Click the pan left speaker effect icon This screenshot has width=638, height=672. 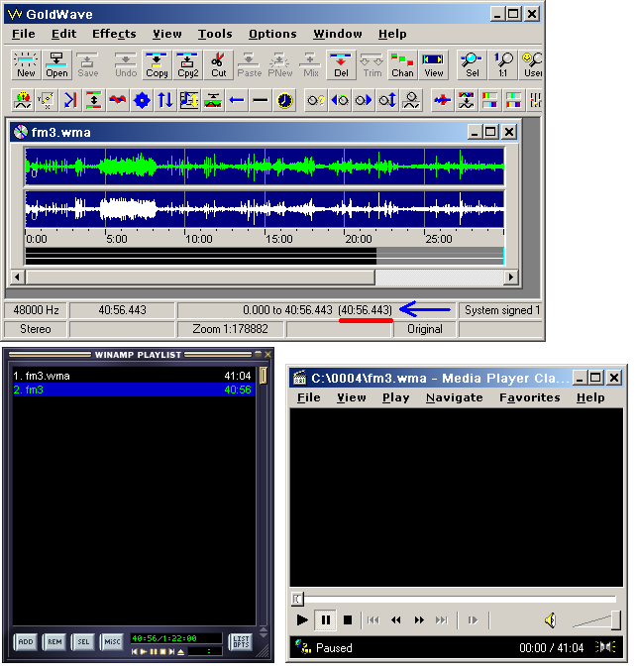pos(340,100)
